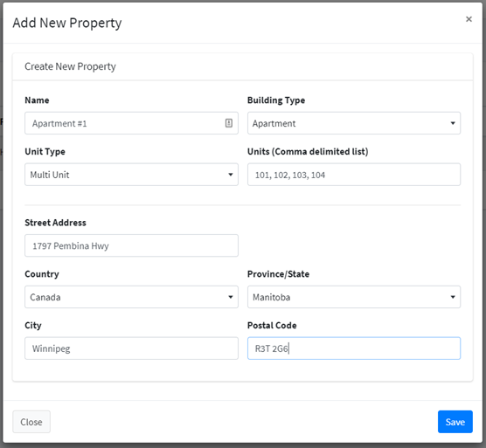486x448 pixels.
Task: Click the Building Type dropdown arrow
Action: (453, 123)
